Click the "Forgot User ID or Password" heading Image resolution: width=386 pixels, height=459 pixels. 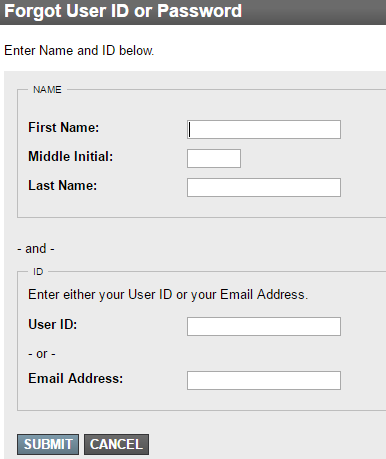click(x=123, y=11)
